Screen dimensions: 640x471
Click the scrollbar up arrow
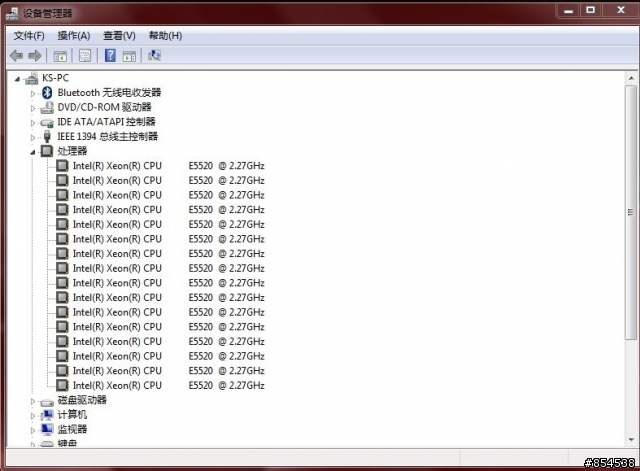(x=631, y=78)
